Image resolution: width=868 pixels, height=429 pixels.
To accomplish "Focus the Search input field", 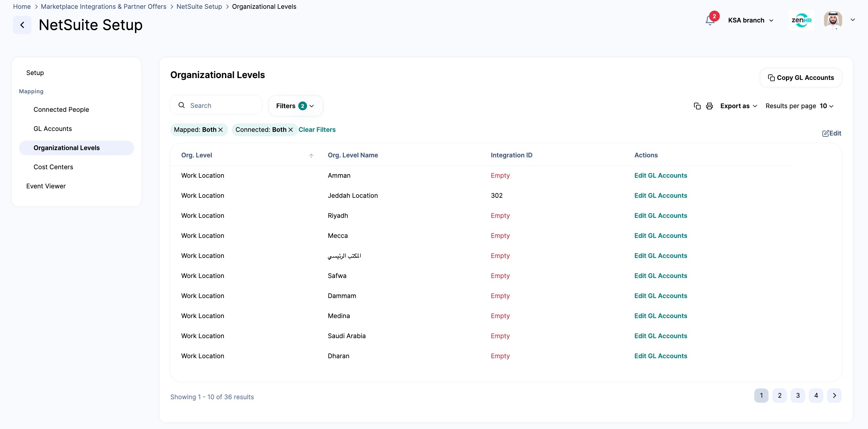I will coord(216,105).
